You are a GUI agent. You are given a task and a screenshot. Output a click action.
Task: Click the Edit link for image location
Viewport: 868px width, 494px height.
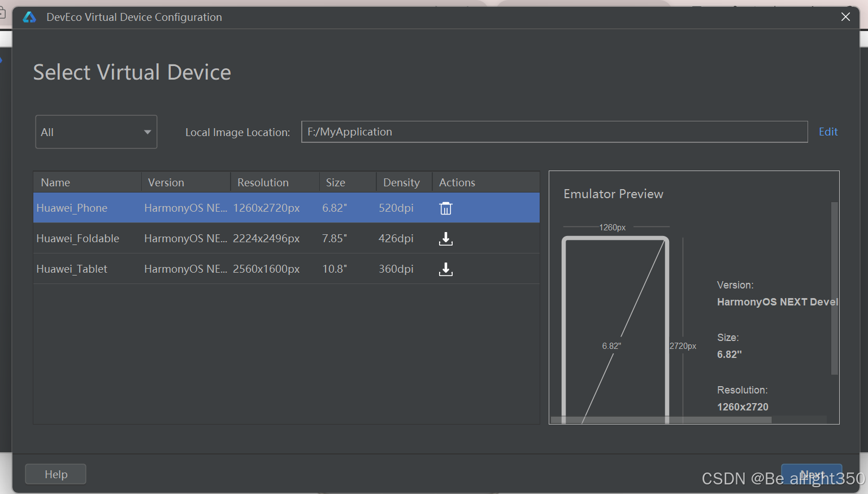[828, 132]
